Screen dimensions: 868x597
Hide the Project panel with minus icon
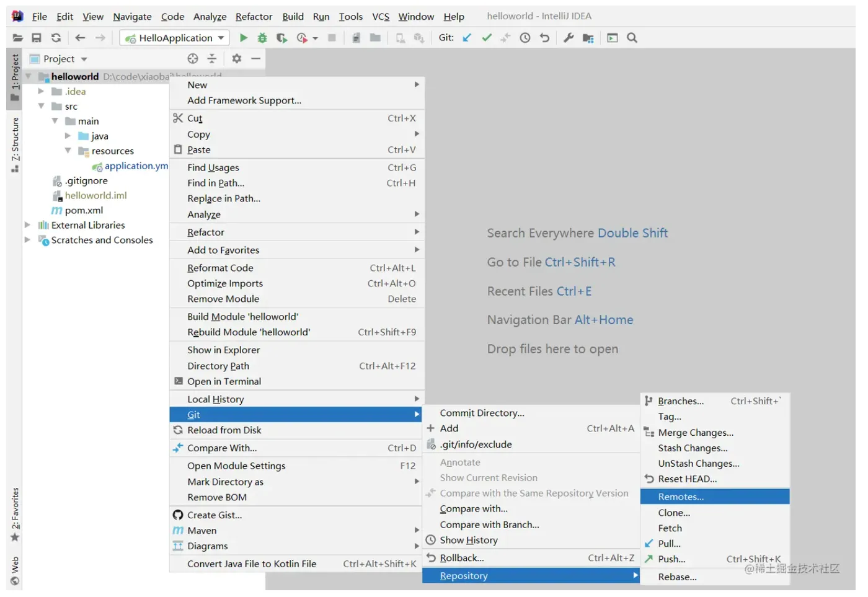tap(255, 58)
